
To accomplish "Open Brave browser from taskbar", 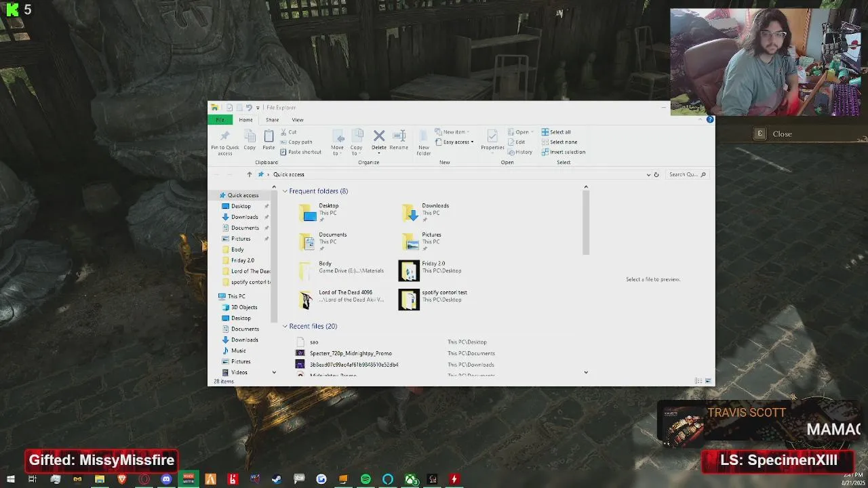I will 122,479.
